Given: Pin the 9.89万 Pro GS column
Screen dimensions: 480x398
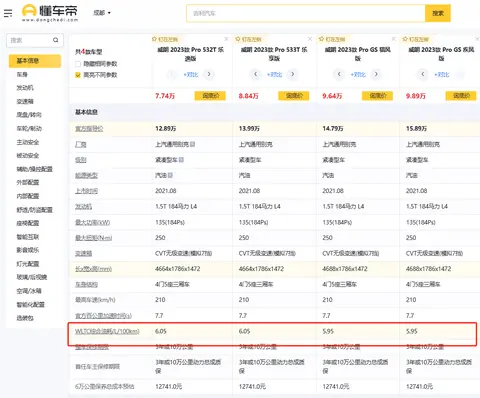Looking at the screenshot, I should [416, 39].
